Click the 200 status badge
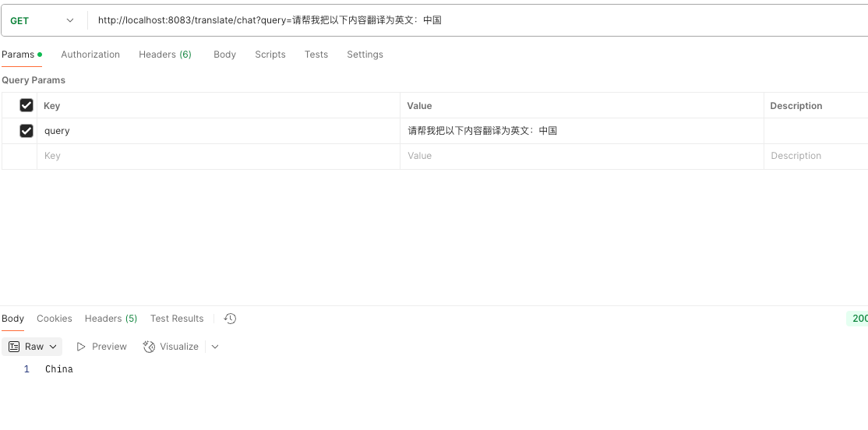 859,319
